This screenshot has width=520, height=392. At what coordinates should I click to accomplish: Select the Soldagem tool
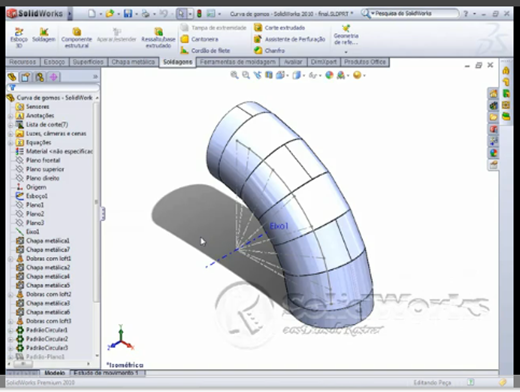pyautogui.click(x=44, y=35)
